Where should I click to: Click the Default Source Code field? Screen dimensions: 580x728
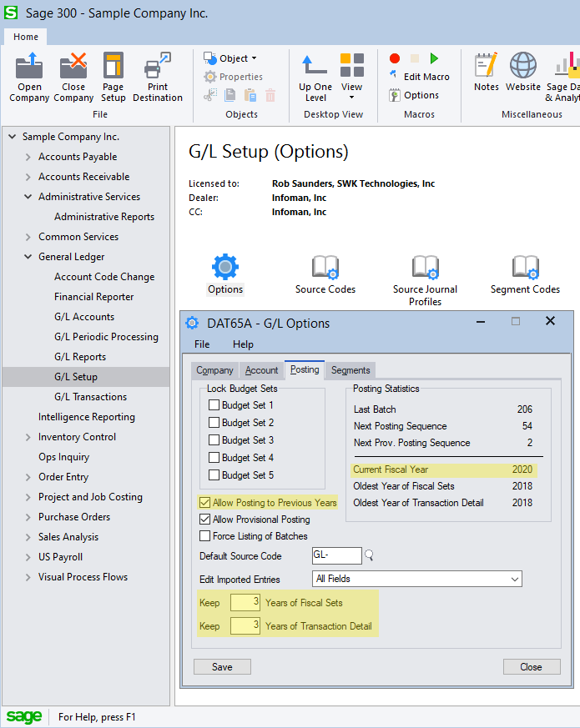[336, 555]
